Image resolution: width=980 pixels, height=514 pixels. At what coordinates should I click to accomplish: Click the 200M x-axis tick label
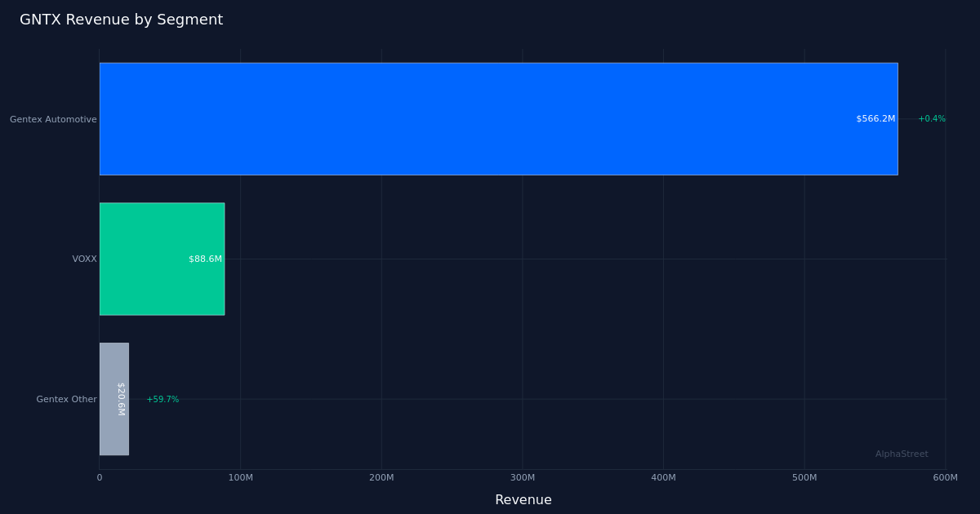point(381,478)
